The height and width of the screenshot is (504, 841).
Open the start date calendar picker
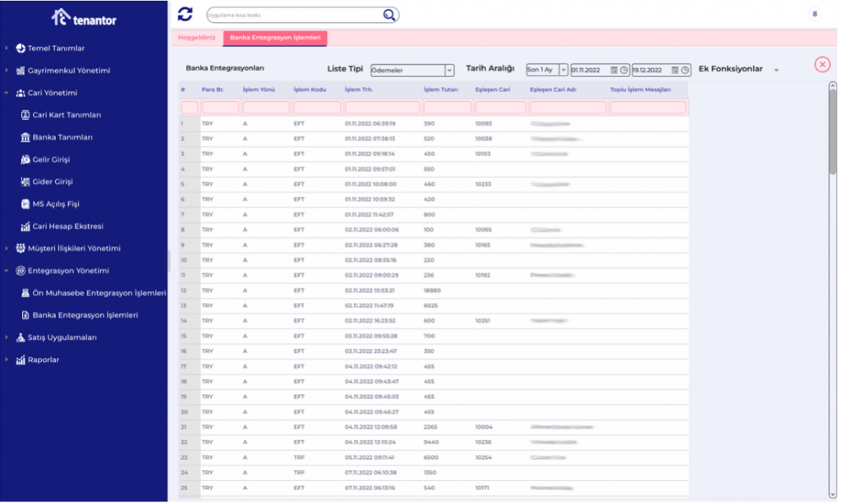[x=624, y=71]
